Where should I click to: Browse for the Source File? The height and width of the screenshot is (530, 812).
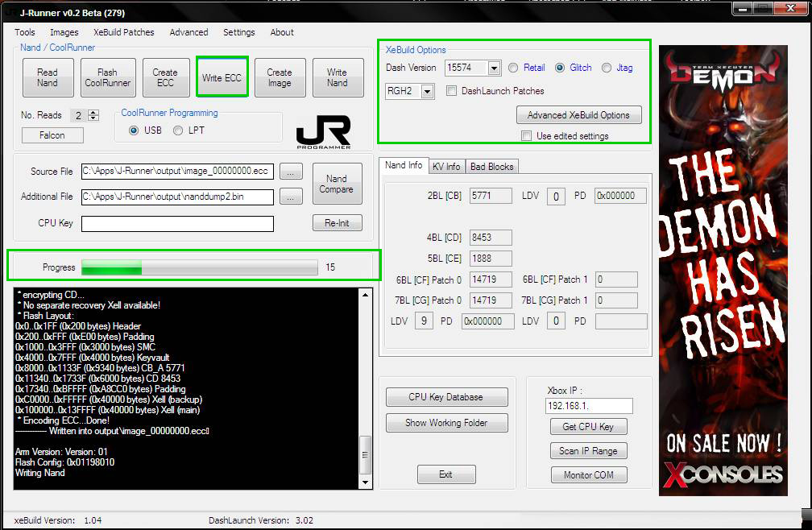tap(291, 172)
